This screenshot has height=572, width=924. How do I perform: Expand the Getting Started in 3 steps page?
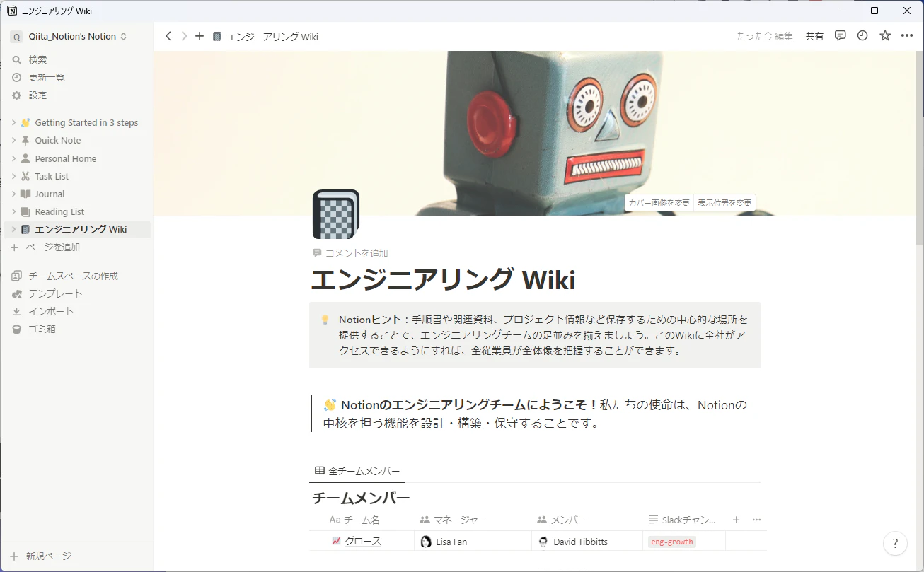click(13, 122)
